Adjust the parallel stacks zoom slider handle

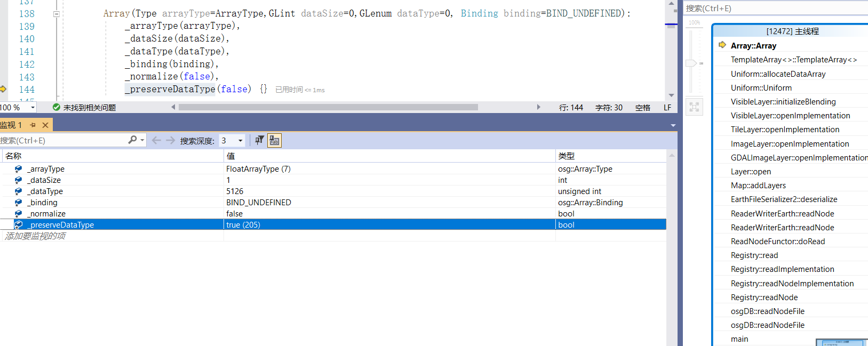point(691,63)
